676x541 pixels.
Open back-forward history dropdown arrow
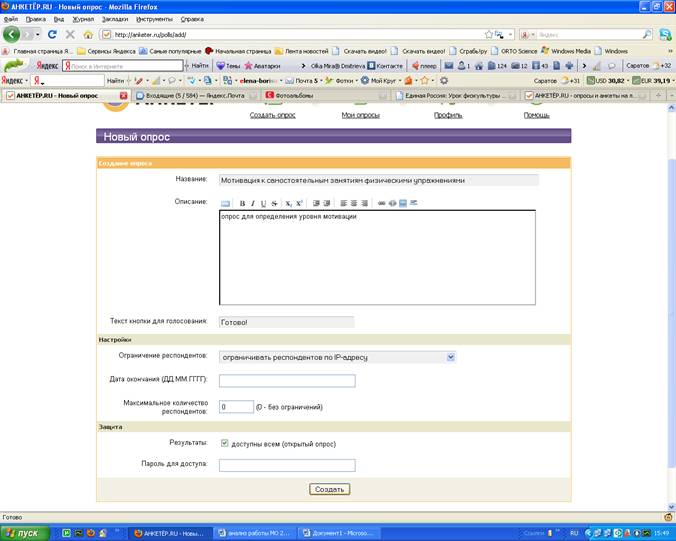point(38,34)
